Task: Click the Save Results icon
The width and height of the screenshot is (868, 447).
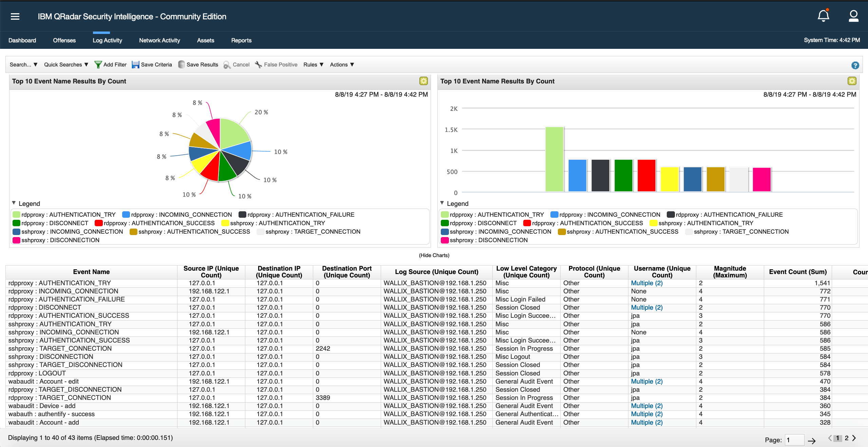Action: (x=182, y=64)
